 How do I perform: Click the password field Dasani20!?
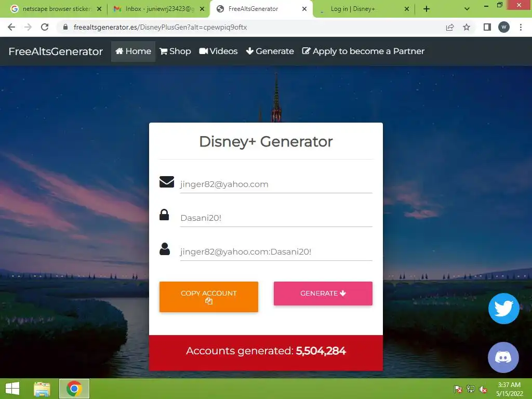[276, 218]
